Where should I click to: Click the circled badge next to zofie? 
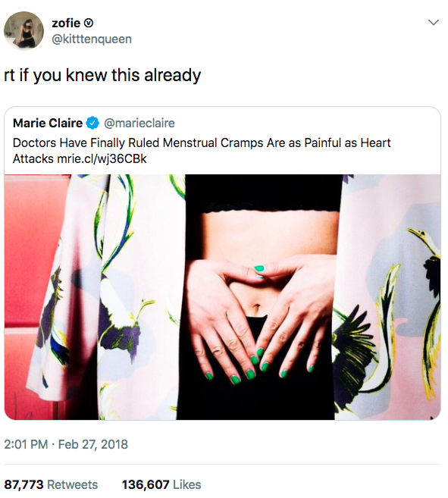point(89,23)
